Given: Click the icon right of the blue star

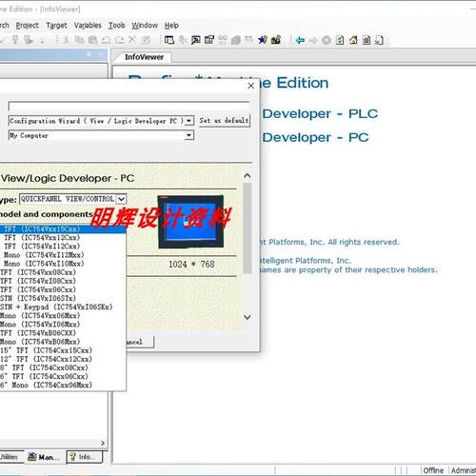Looking at the screenshot, I should [x=276, y=40].
